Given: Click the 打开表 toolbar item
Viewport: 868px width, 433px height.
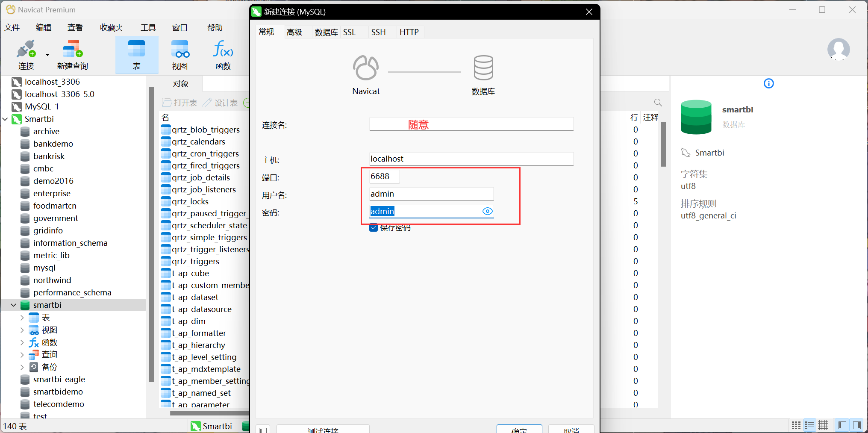Looking at the screenshot, I should [x=180, y=103].
